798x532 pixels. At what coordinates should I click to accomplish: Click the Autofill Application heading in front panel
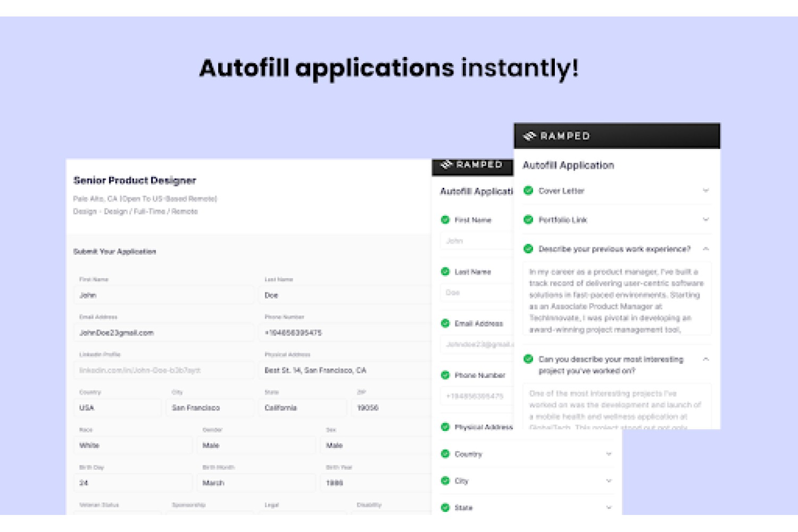(x=568, y=165)
